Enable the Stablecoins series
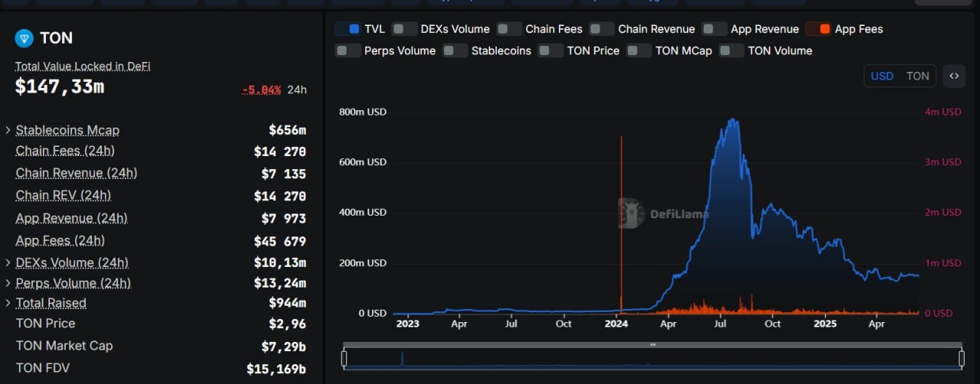The height and width of the screenshot is (384, 980). click(456, 50)
